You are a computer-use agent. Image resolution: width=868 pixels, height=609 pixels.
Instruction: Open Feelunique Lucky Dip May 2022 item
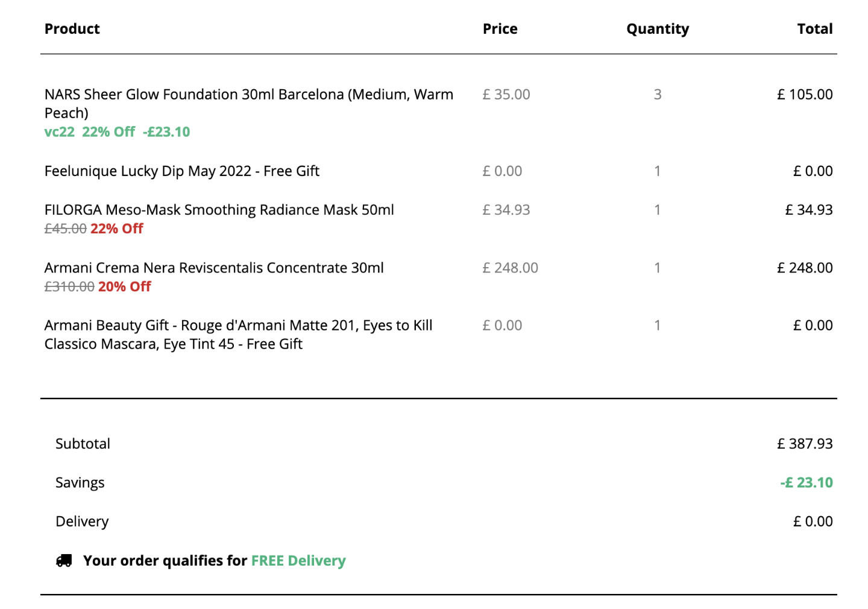[x=182, y=171]
